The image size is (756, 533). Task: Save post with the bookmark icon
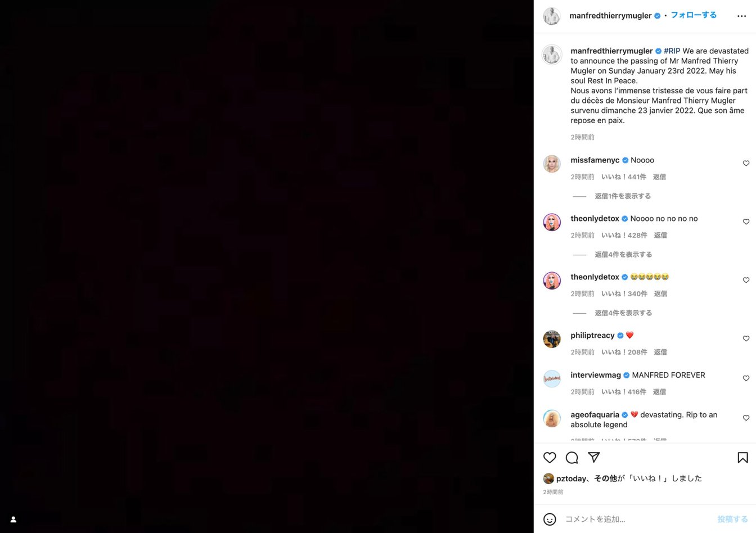coord(742,458)
